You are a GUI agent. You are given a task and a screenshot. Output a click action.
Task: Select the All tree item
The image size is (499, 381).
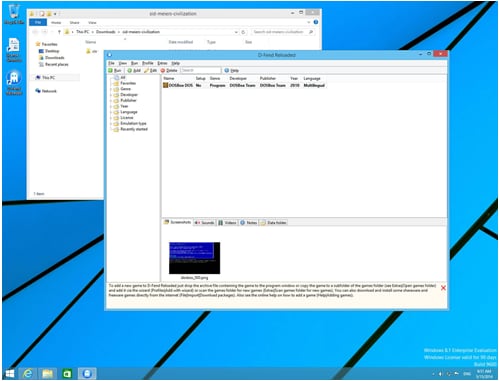pyautogui.click(x=120, y=77)
